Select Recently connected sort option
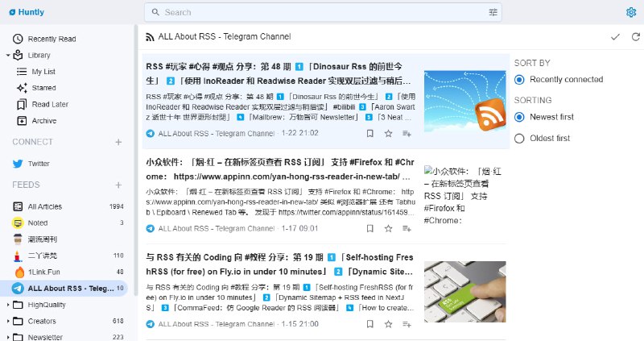The height and width of the screenshot is (341, 644). [519, 79]
